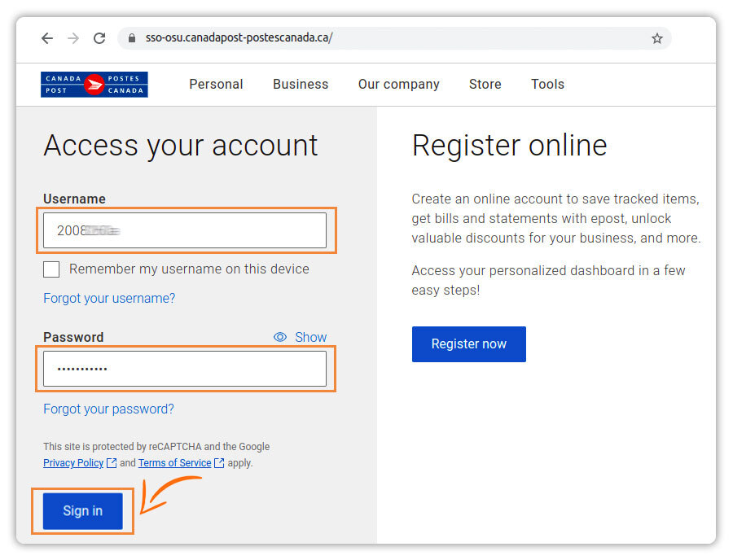733x560 pixels.
Task: Reload the page with refresh icon
Action: (99, 38)
